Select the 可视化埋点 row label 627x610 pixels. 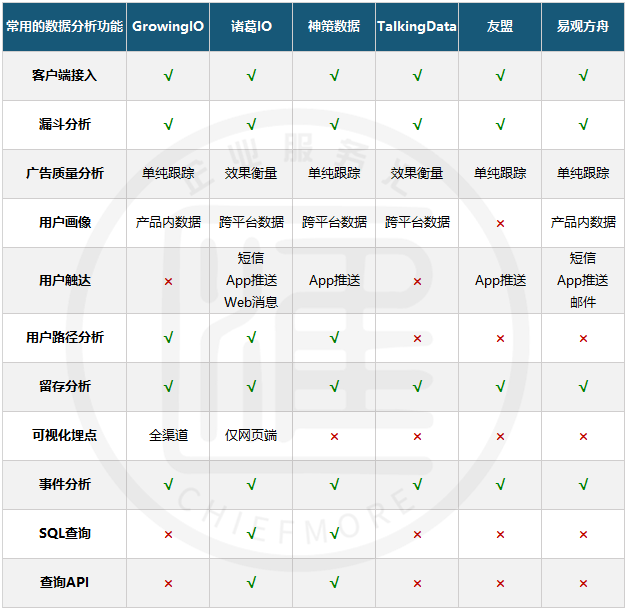click(x=64, y=435)
